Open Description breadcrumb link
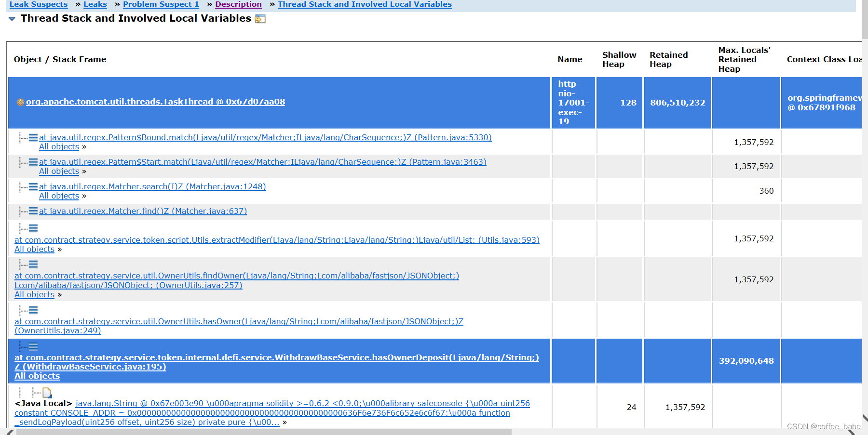This screenshot has width=868, height=435. pyautogui.click(x=238, y=4)
